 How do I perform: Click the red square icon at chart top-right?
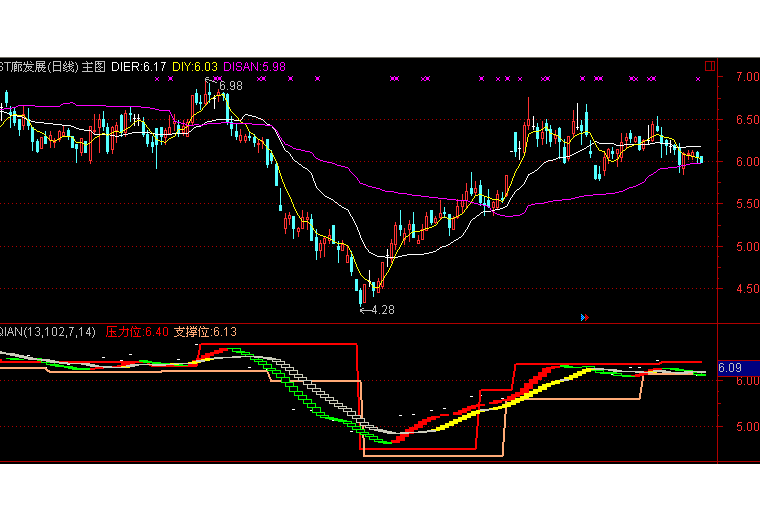click(710, 67)
